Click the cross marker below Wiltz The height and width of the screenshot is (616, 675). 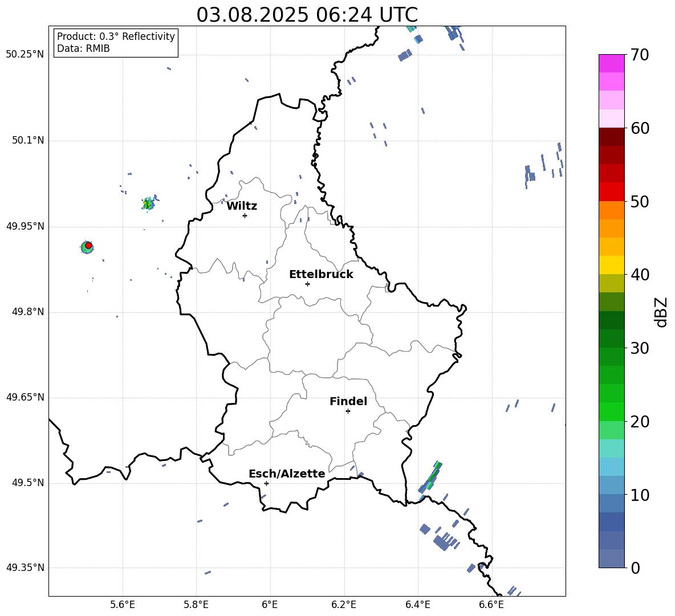point(245,215)
